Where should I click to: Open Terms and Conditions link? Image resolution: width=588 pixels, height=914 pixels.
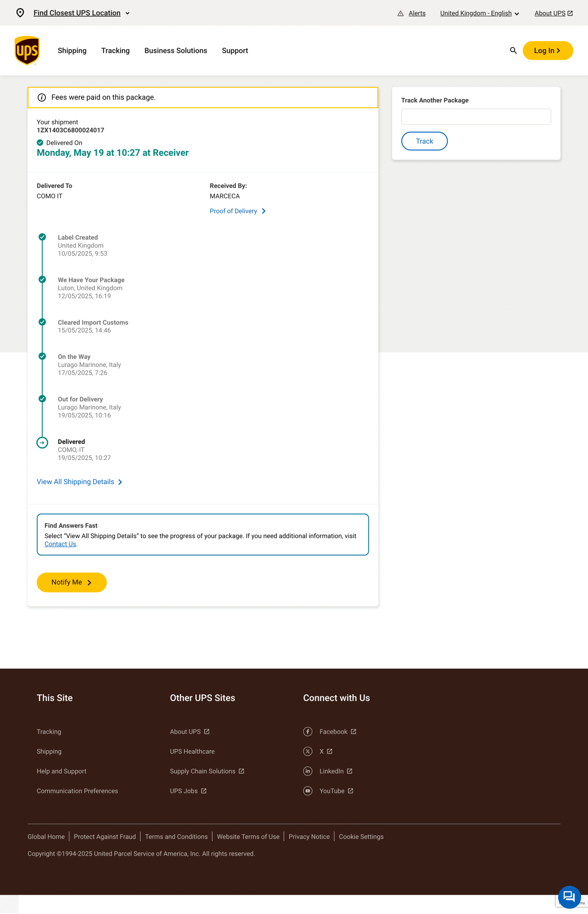(x=176, y=837)
